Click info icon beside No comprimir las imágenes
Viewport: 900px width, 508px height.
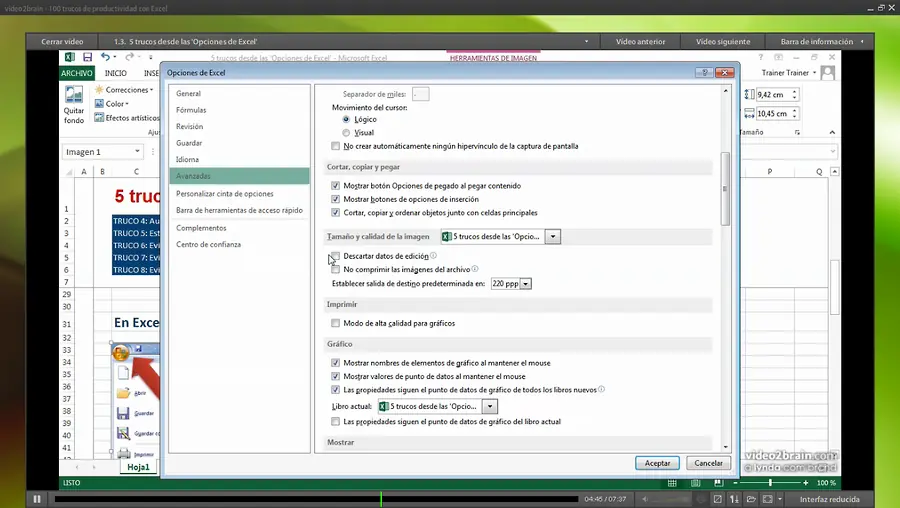pyautogui.click(x=475, y=269)
